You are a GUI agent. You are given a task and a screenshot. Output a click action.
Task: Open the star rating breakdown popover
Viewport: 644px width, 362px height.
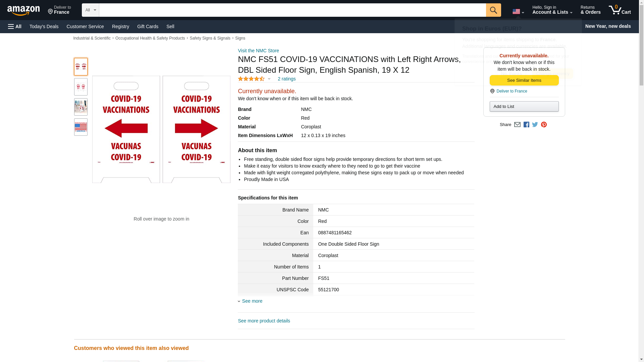point(254,79)
